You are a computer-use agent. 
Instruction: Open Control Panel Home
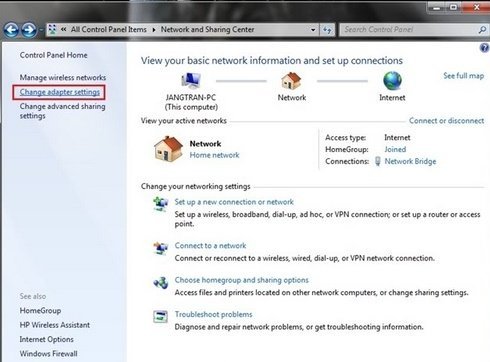pos(53,55)
